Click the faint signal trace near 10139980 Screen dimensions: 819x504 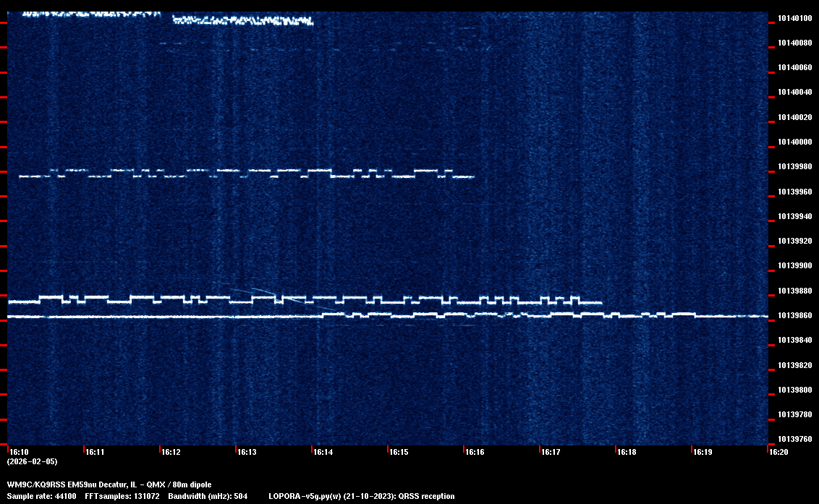coord(246,174)
